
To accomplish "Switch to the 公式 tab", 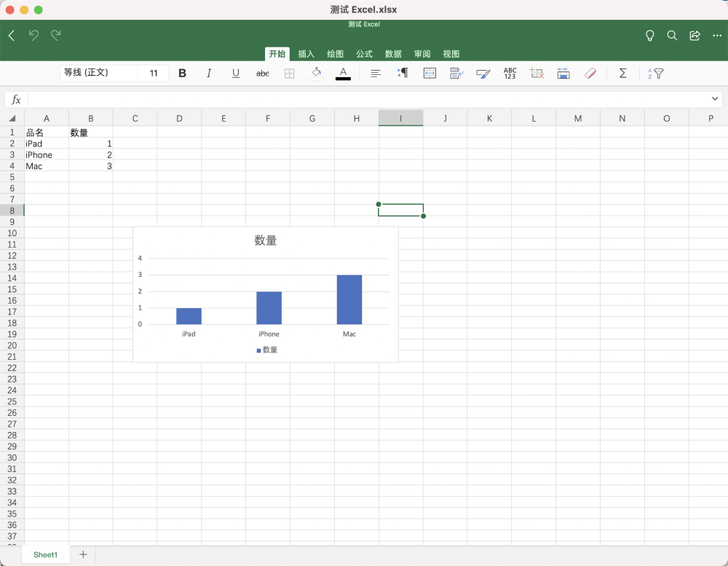I will [x=364, y=54].
